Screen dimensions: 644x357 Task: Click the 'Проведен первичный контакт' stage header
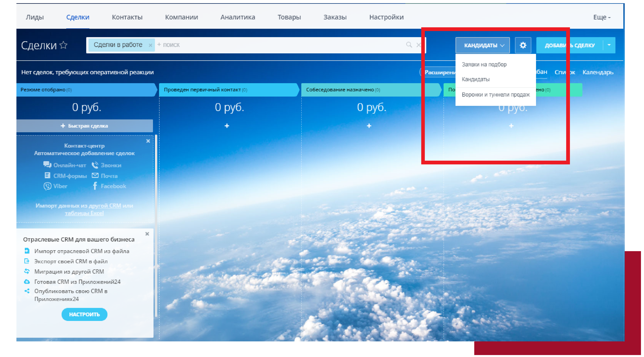coord(229,90)
